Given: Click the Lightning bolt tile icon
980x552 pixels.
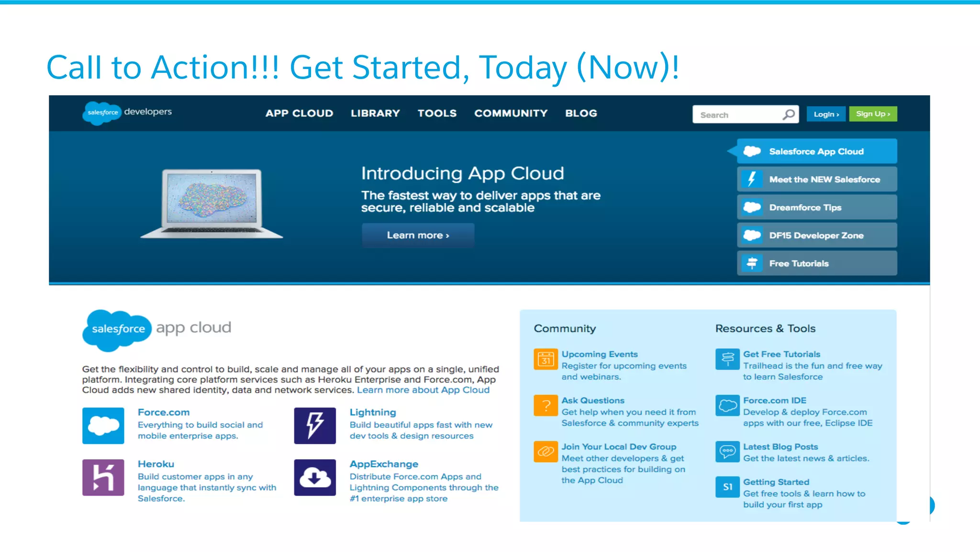Looking at the screenshot, I should (315, 426).
